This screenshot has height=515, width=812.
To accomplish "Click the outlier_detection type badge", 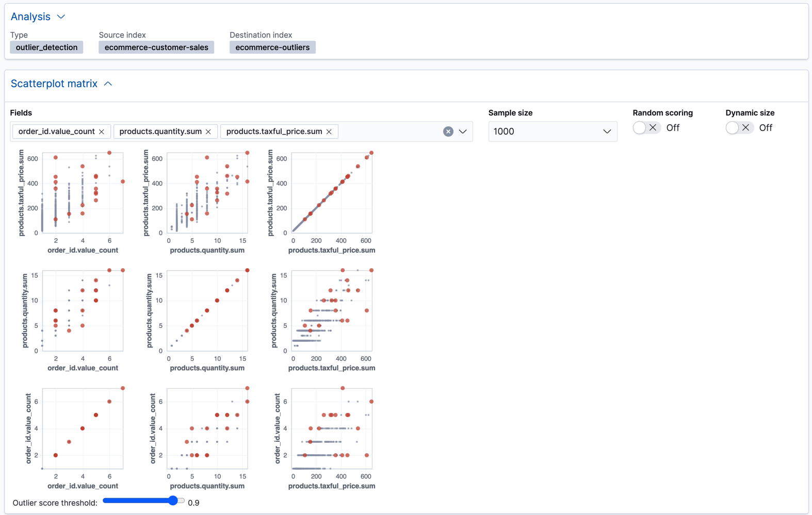I will click(x=46, y=47).
